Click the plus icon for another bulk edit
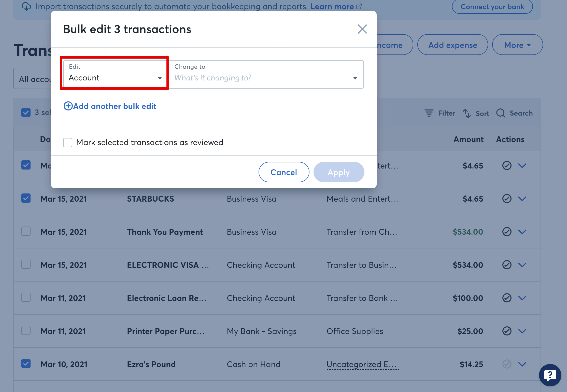 (x=68, y=106)
